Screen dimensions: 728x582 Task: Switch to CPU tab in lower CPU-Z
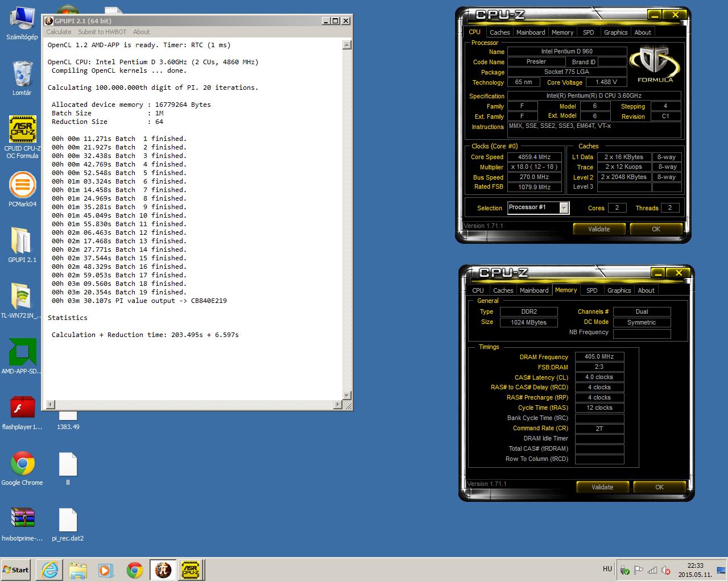coord(478,290)
